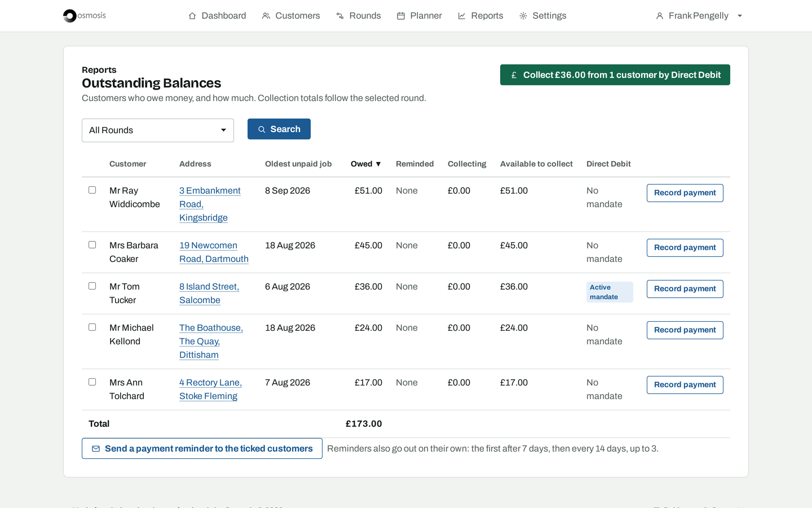Click the £51.00 owed amount
This screenshot has height=508, width=812.
(x=368, y=191)
